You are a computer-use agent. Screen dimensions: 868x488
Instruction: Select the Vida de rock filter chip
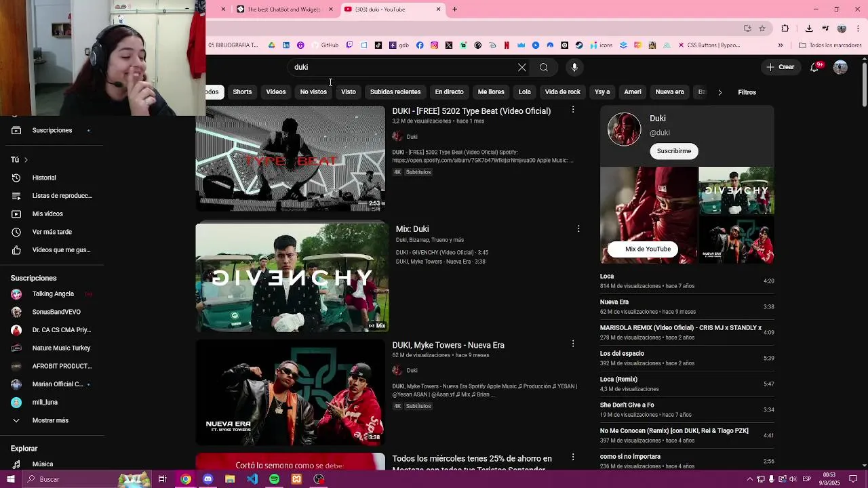point(563,92)
